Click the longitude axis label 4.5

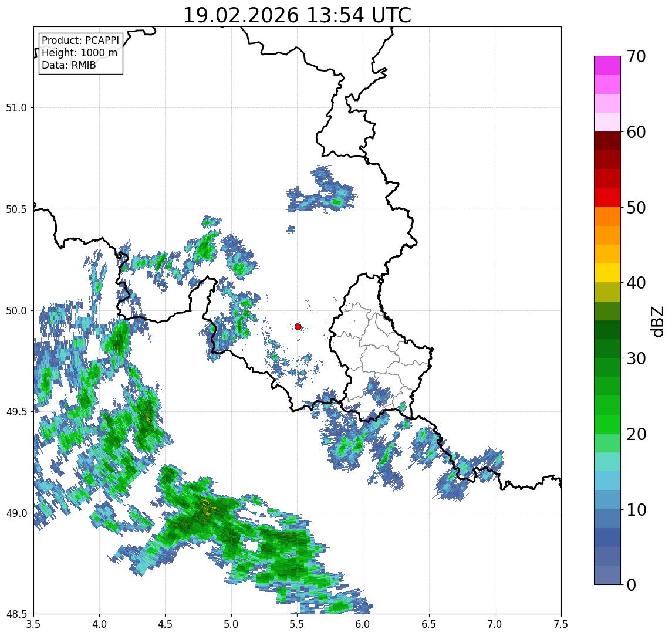point(166,624)
